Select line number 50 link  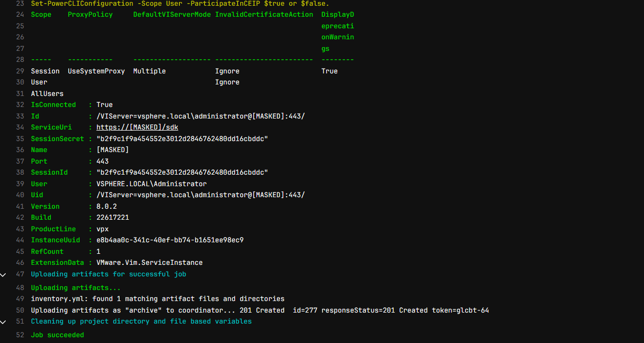tap(20, 310)
